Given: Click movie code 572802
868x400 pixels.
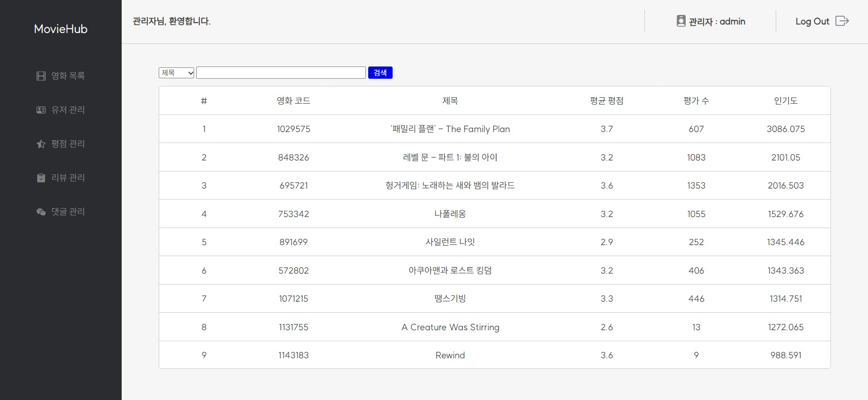Looking at the screenshot, I should (294, 271).
